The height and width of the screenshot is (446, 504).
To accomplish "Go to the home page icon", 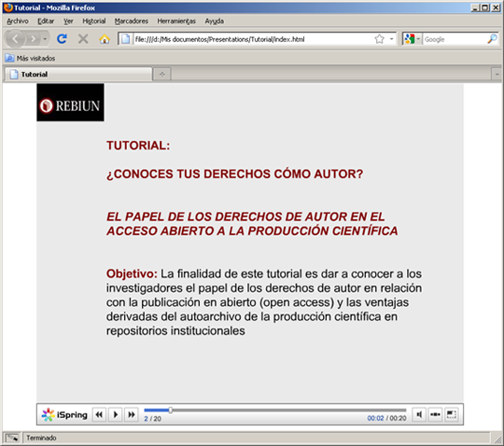I will tap(105, 39).
